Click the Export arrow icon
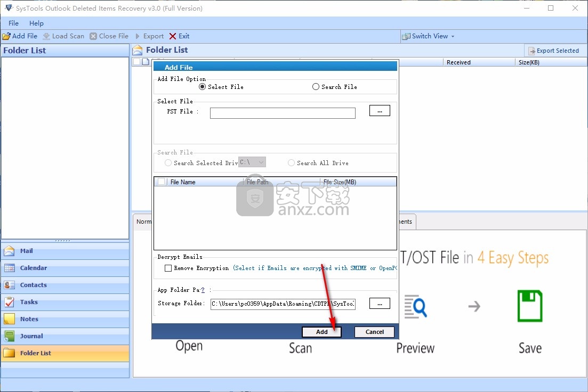This screenshot has width=588, height=392. [x=138, y=36]
